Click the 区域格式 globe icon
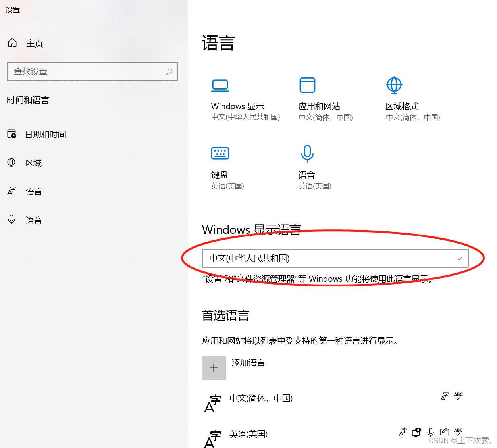This screenshot has height=448, width=497. pos(394,85)
